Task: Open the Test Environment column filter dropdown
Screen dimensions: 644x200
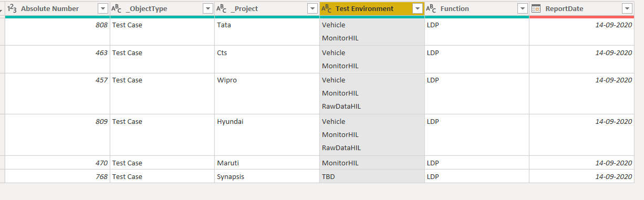Action: tap(418, 8)
